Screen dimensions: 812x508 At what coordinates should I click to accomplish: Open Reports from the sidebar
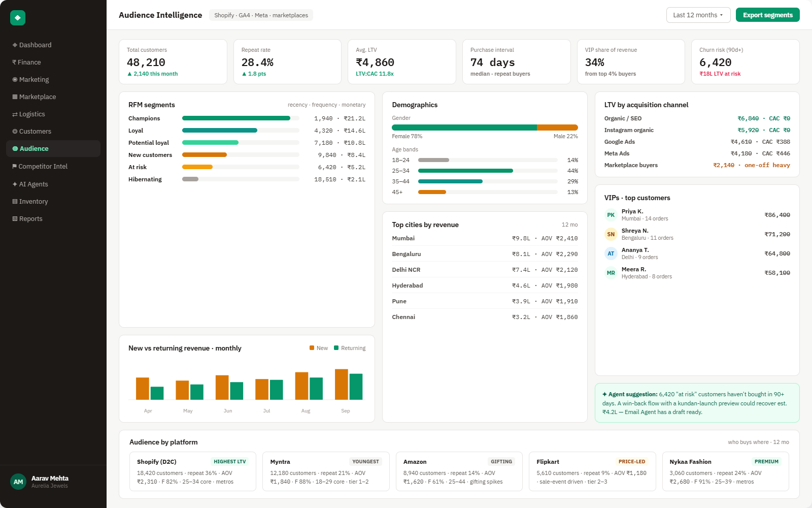[53, 218]
